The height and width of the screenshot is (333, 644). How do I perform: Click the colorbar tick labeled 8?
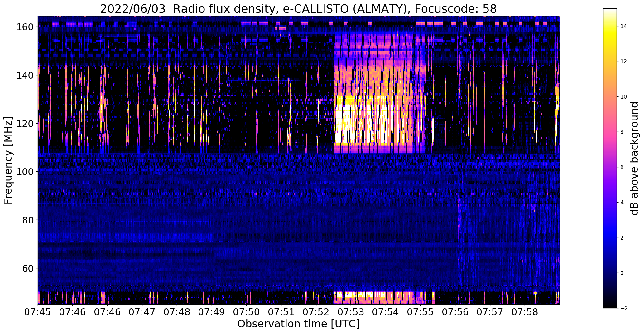[622, 132]
